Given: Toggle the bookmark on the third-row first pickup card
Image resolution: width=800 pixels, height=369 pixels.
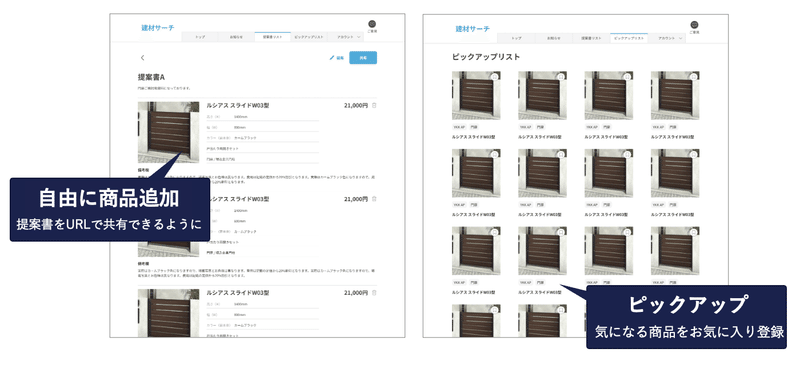Looking at the screenshot, I should 495,232.
